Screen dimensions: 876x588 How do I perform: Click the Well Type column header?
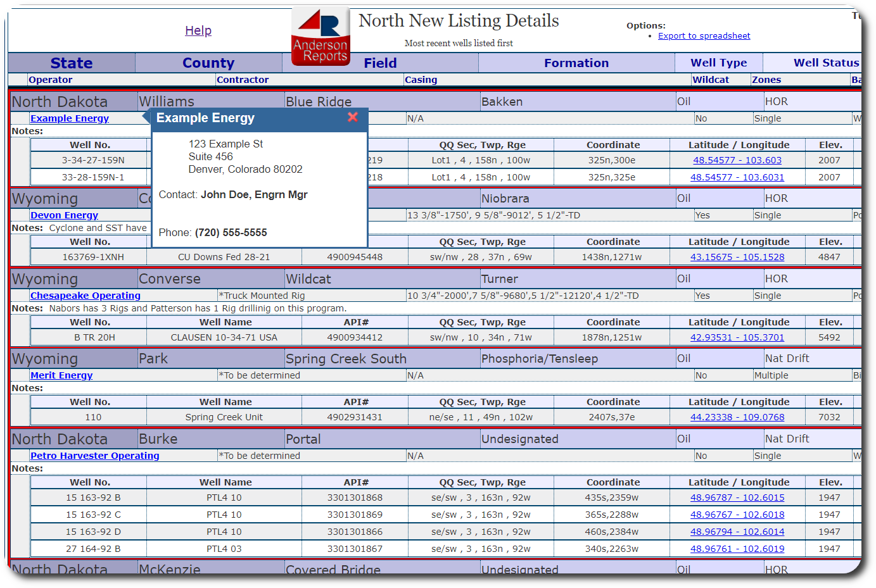pos(718,63)
